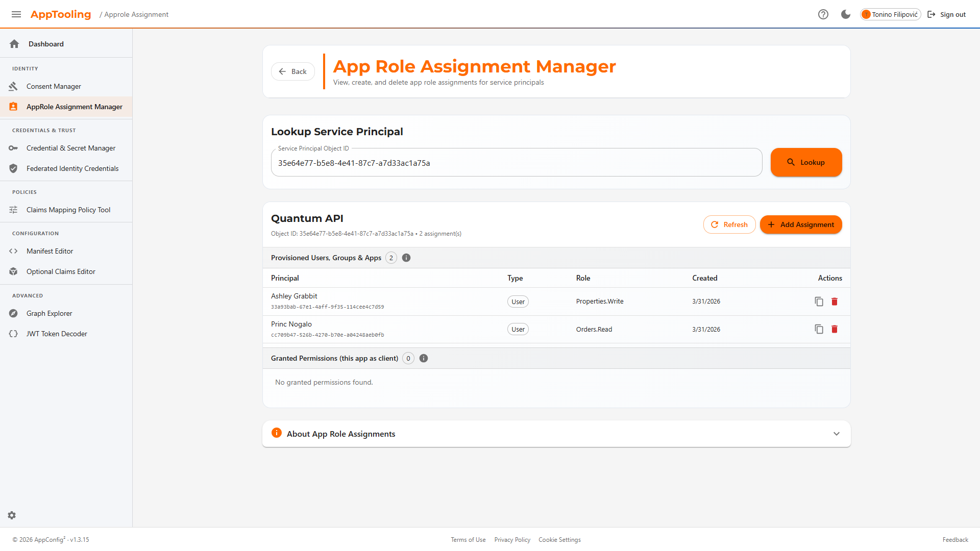Open the hamburger navigation menu

point(16,14)
